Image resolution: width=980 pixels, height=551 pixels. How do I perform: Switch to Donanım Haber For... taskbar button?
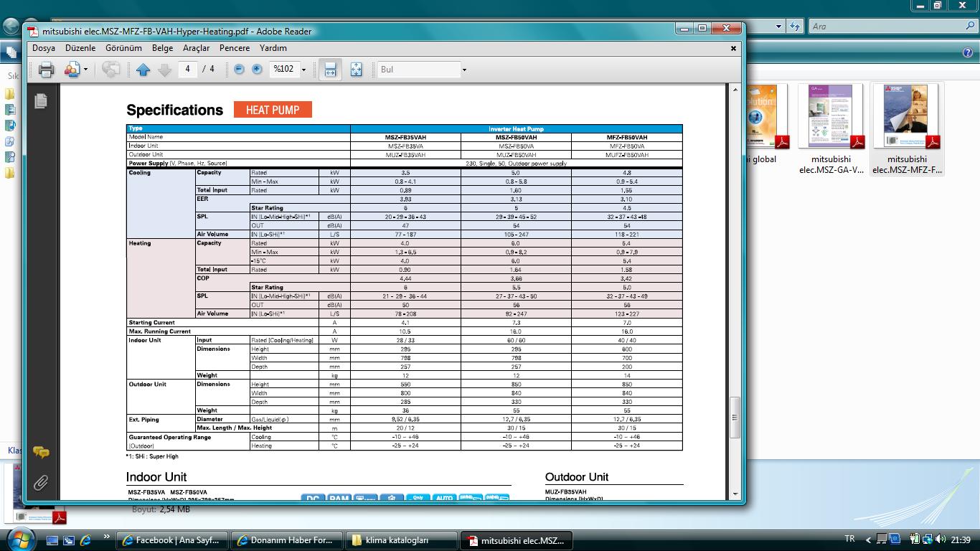tap(286, 540)
